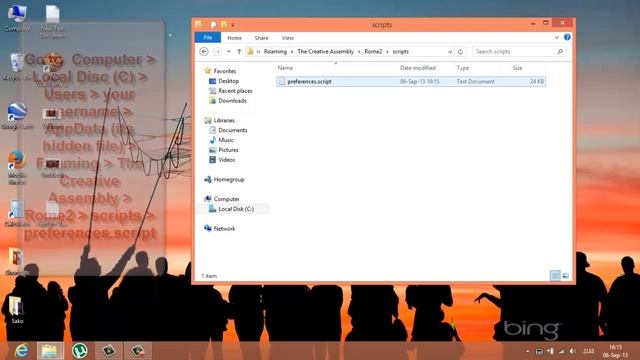Open the volume tray icon
The height and width of the screenshot is (360, 640).
573,351
